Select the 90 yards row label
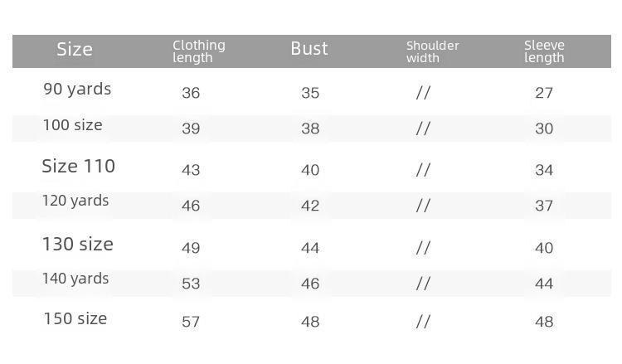Image resolution: width=622 pixels, height=364 pixels. click(x=77, y=90)
